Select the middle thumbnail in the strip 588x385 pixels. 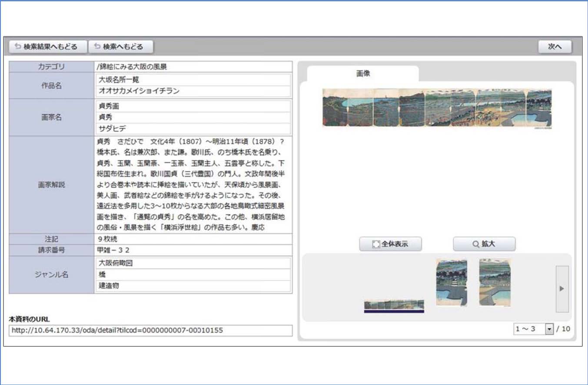pos(452,283)
